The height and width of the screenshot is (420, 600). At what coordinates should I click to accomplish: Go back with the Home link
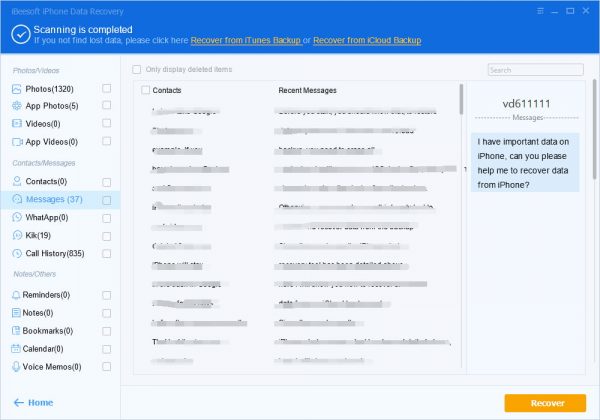pyautogui.click(x=41, y=402)
